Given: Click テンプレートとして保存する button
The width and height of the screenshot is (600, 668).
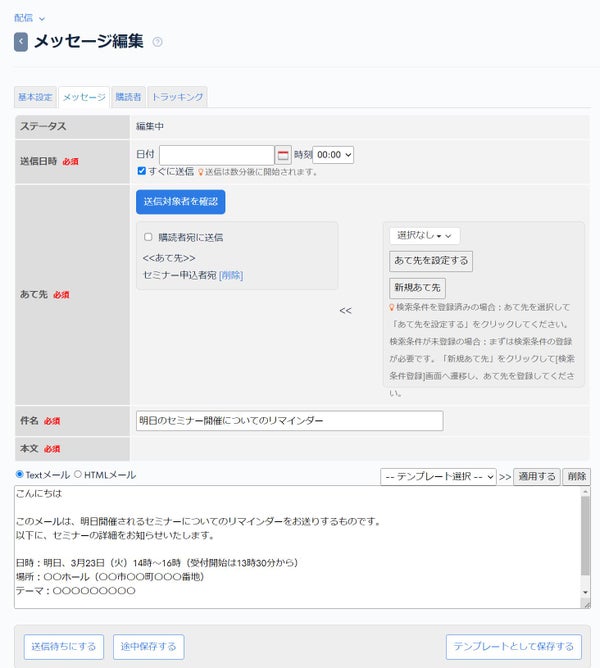Looking at the screenshot, I should pos(513,647).
